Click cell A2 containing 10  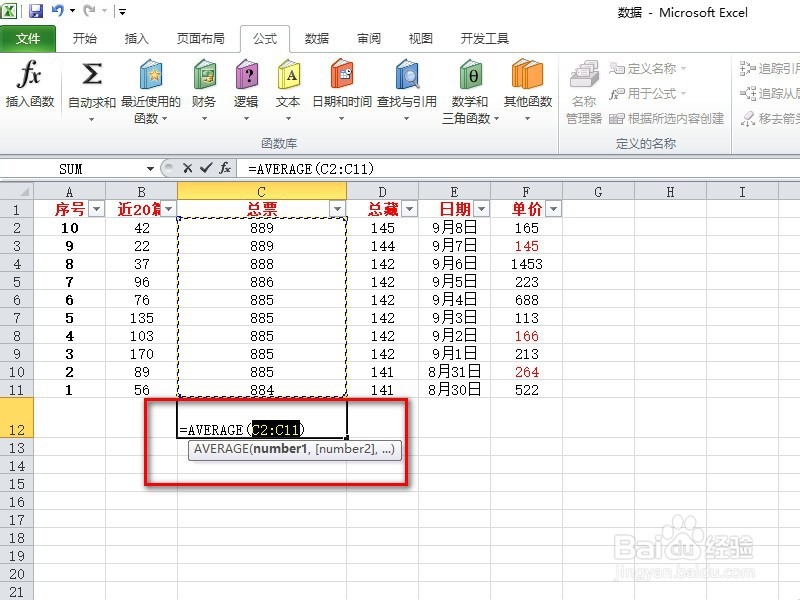69,228
